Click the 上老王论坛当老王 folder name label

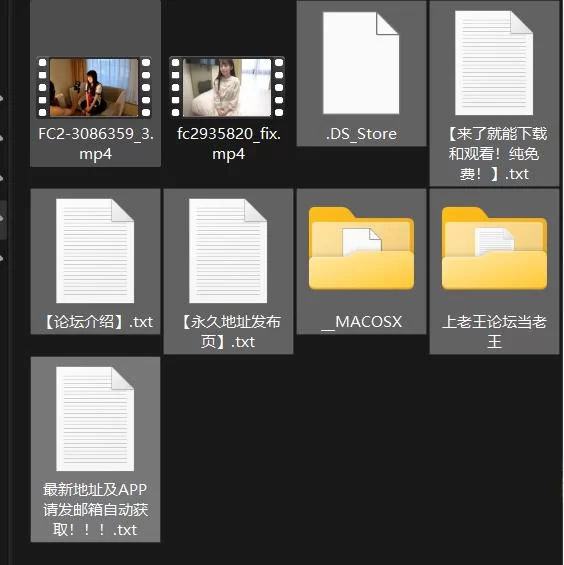pos(494,332)
